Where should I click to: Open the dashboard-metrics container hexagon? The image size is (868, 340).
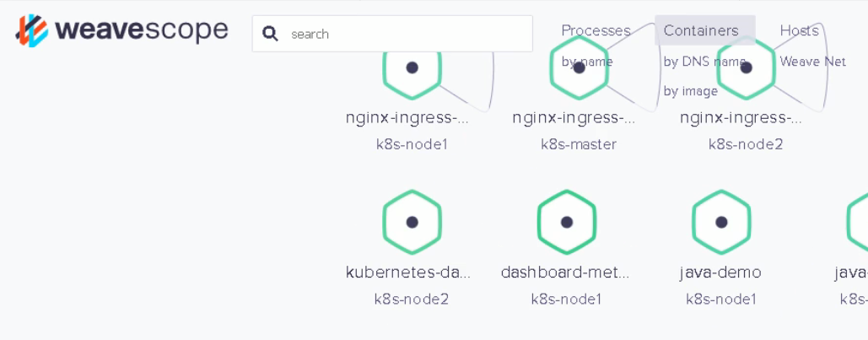tap(567, 223)
